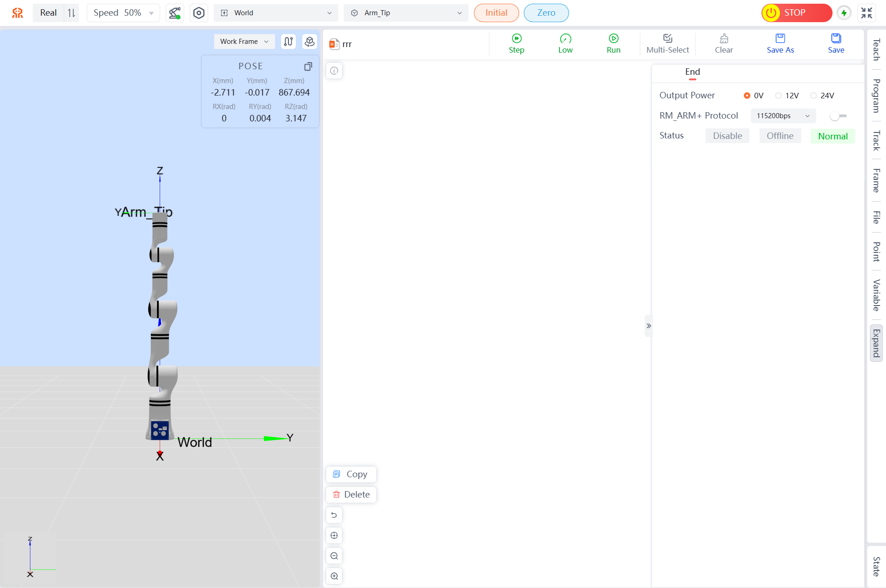
Task: Open the 115200bps baud rate dropdown
Action: click(x=783, y=116)
